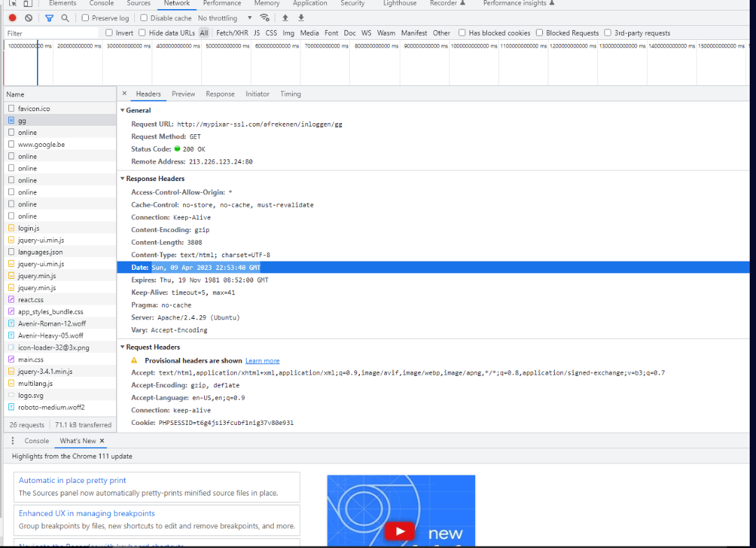The width and height of the screenshot is (756, 548).
Task: Show All request types
Action: 204,33
